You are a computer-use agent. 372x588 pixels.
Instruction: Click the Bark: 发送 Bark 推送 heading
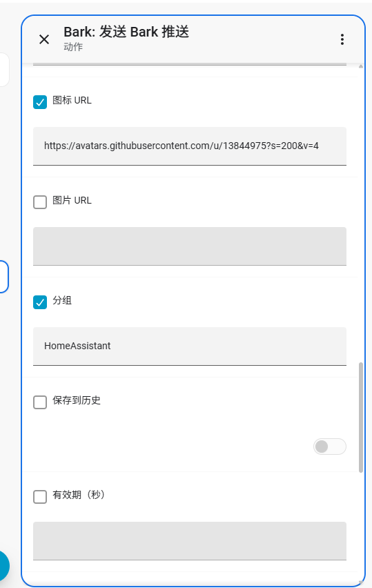pos(126,32)
